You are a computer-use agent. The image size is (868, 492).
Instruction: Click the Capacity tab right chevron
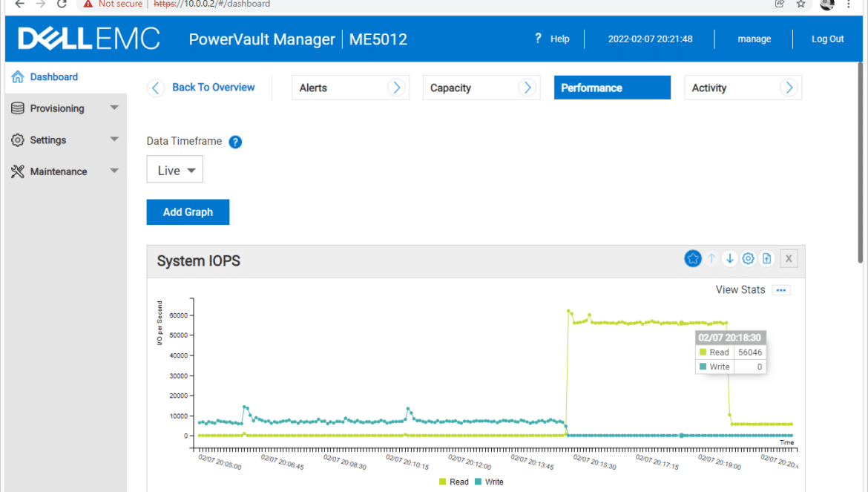527,88
